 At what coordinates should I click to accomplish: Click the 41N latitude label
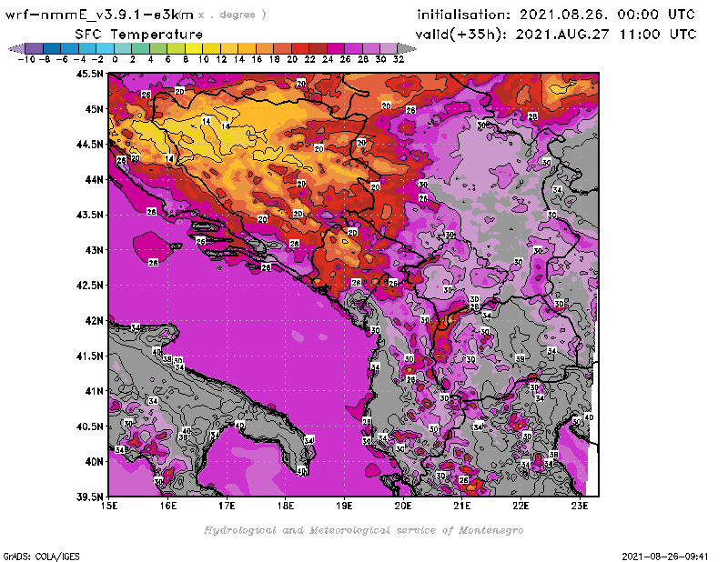[x=94, y=391]
